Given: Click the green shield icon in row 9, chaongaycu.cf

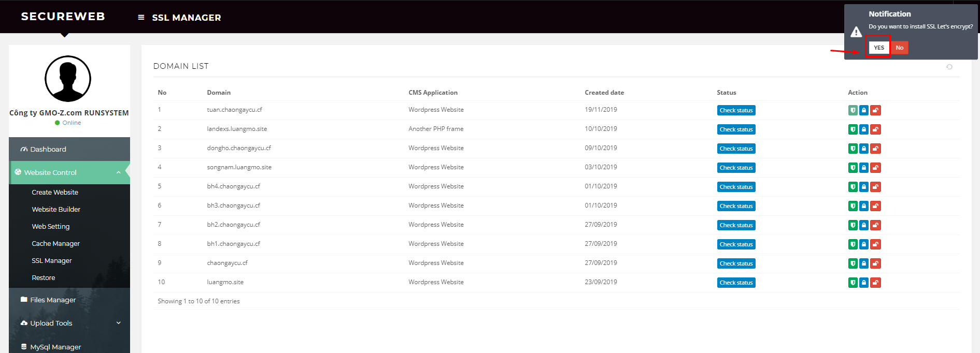Looking at the screenshot, I should click(853, 263).
